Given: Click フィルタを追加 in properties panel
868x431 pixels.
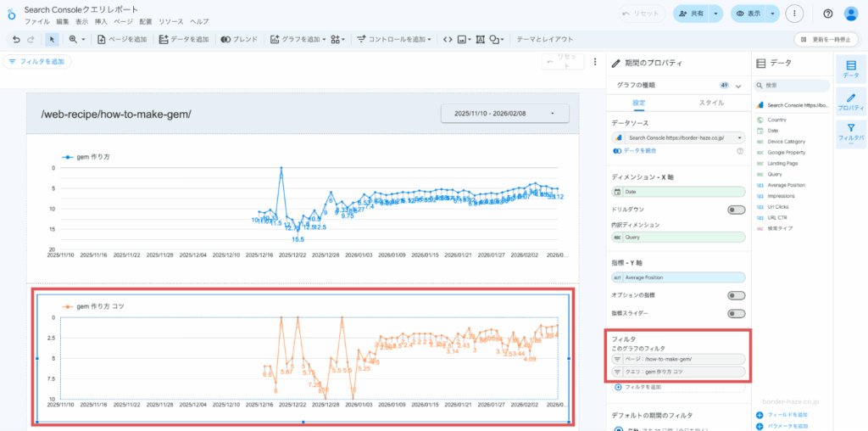Looking at the screenshot, I should (x=679, y=387).
